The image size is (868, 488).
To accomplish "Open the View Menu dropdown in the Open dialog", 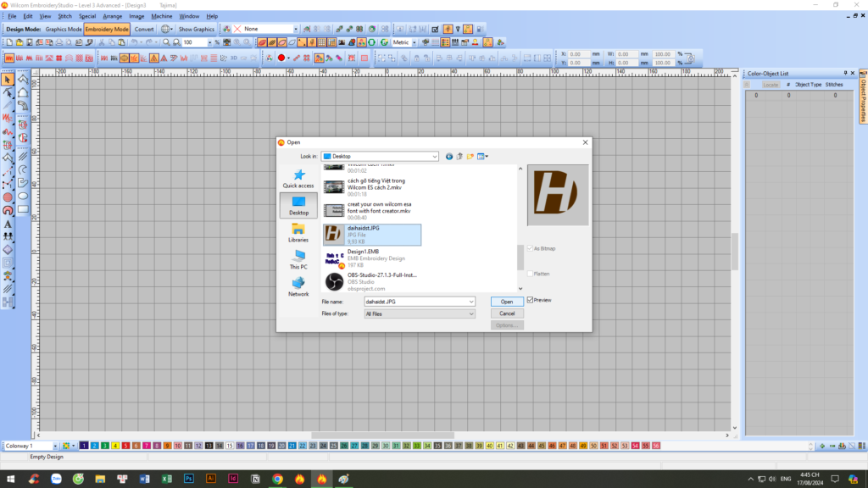I will pyautogui.click(x=482, y=157).
